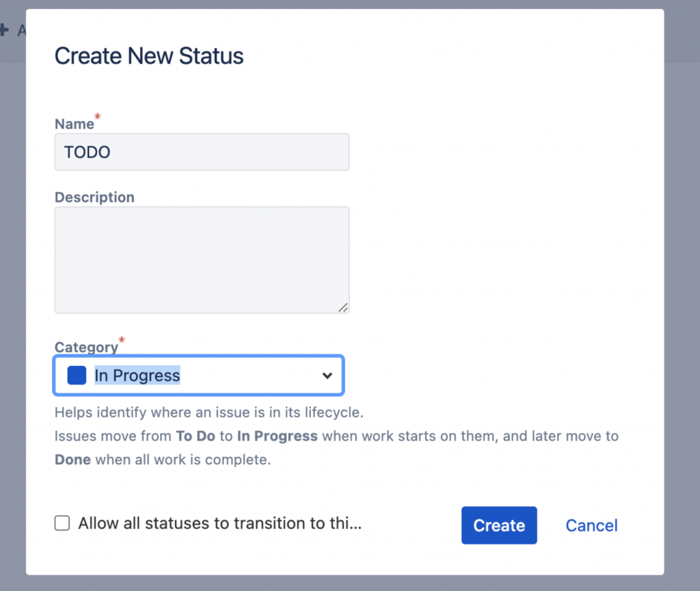
Task: Click the chevron arrow in Category select
Action: (x=327, y=376)
